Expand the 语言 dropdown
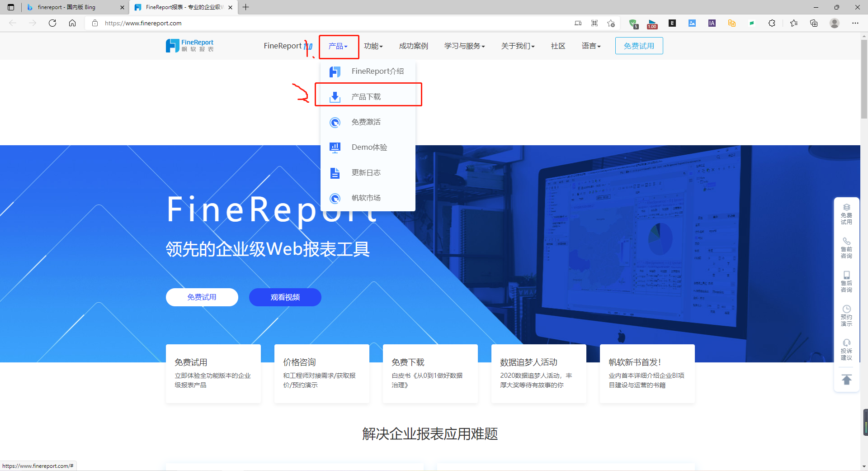The width and height of the screenshot is (868, 471). point(591,46)
